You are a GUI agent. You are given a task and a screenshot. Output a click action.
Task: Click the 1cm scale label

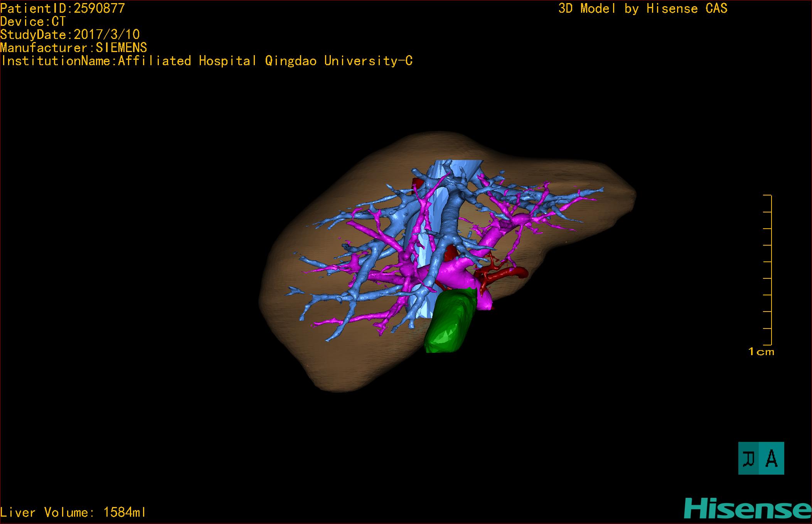[761, 352]
